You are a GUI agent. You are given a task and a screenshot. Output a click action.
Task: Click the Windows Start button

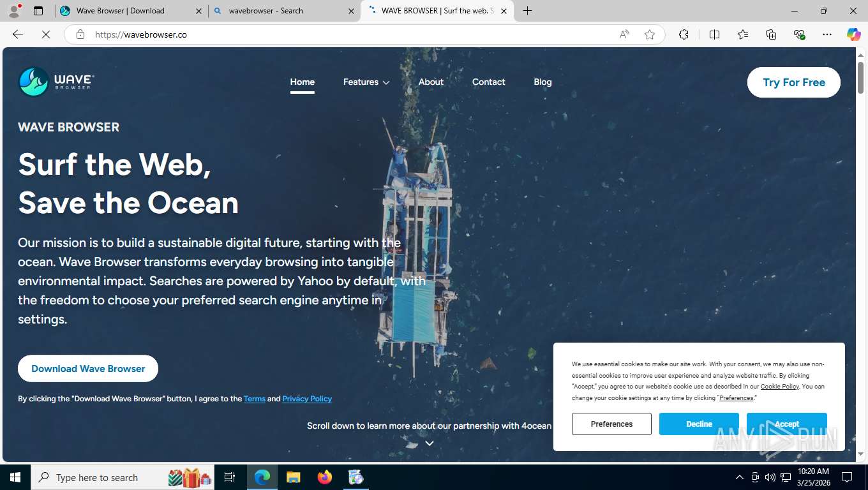click(15, 477)
